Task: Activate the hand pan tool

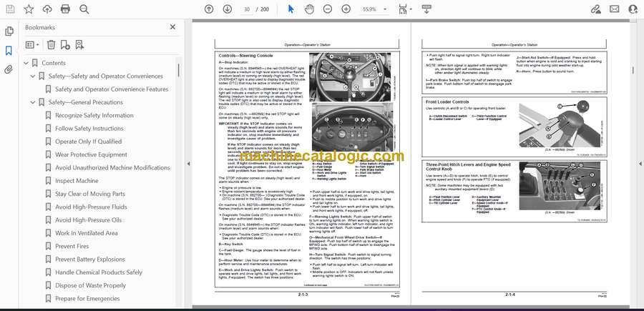Action: [309, 9]
